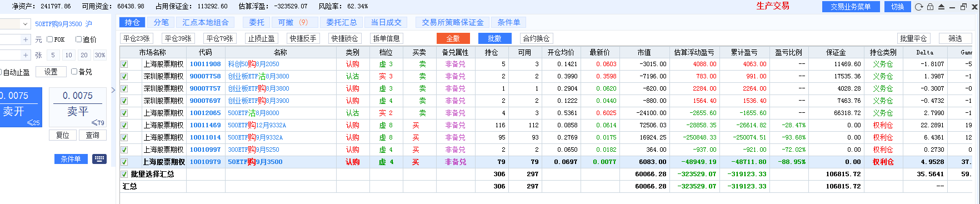The width and height of the screenshot is (980, 204).
Task: Select the 科创50购8月2050 row name
Action: 253,64
